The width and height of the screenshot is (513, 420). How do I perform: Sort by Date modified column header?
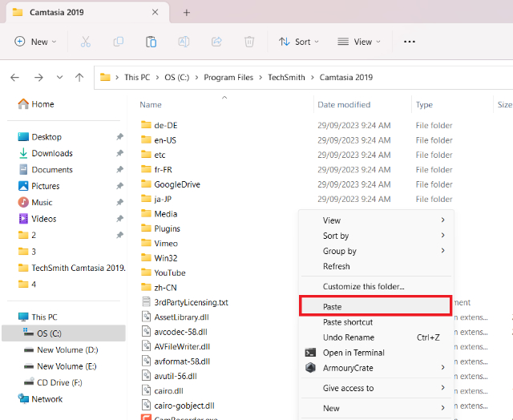pos(344,105)
